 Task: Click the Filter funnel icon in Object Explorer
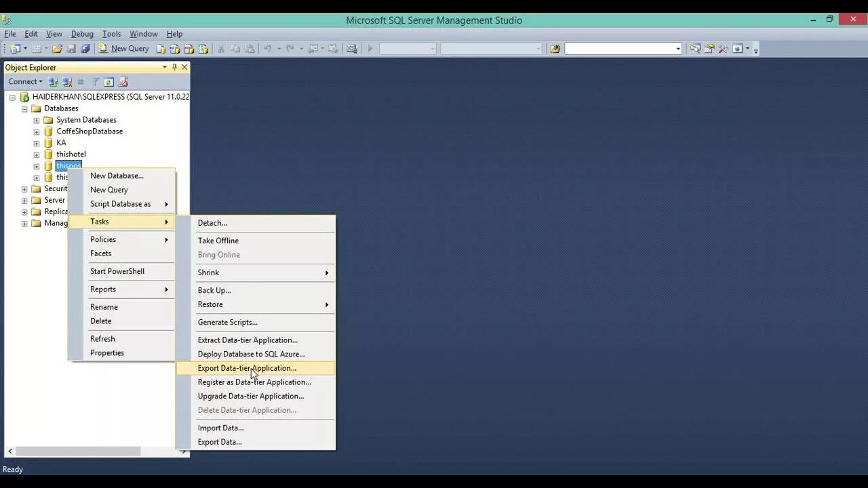pos(95,82)
